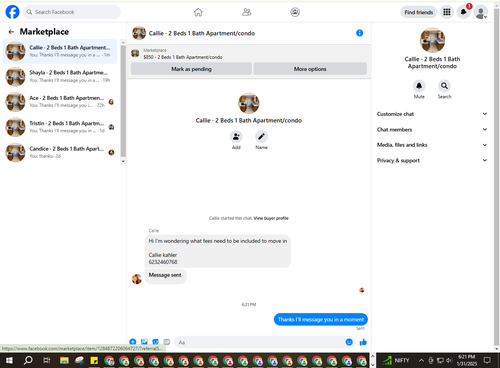Click the chat header listing avatar
Screen dimensions: 500x368
click(x=139, y=33)
